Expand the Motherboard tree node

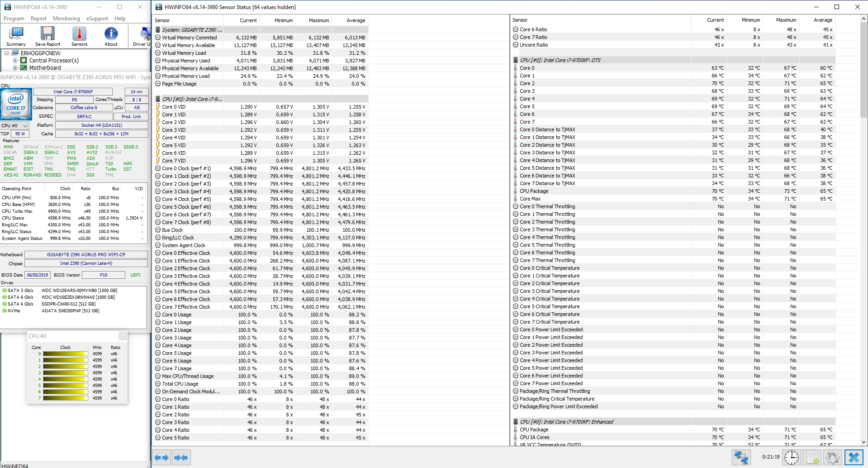click(15, 68)
